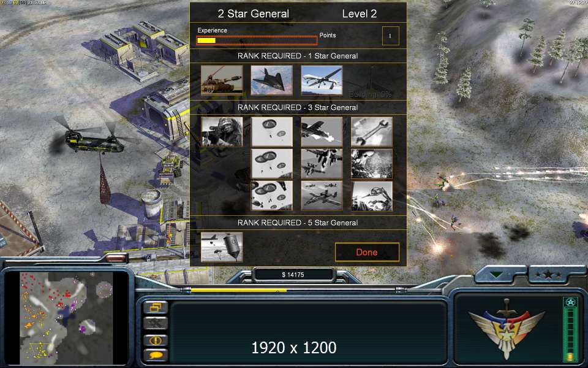Viewport: 588px width, 368px height.
Task: Click the yellow chat speech bubble button
Action: point(156,355)
